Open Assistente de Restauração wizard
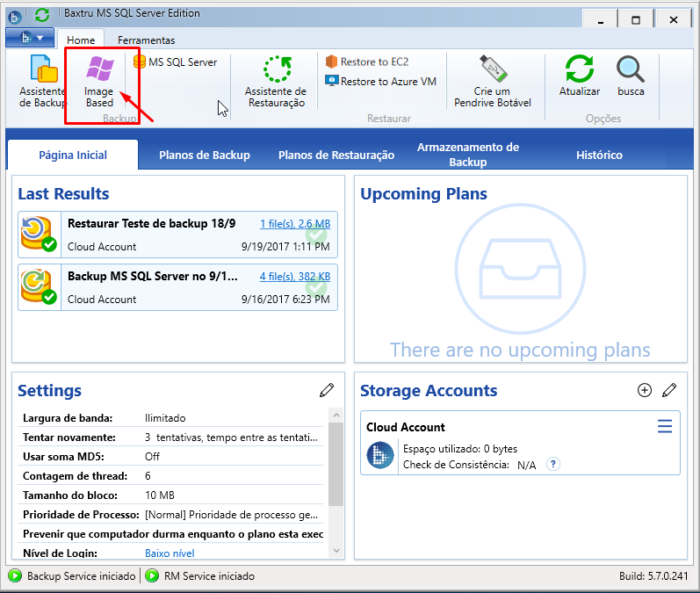Image resolution: width=700 pixels, height=593 pixels. [x=276, y=81]
